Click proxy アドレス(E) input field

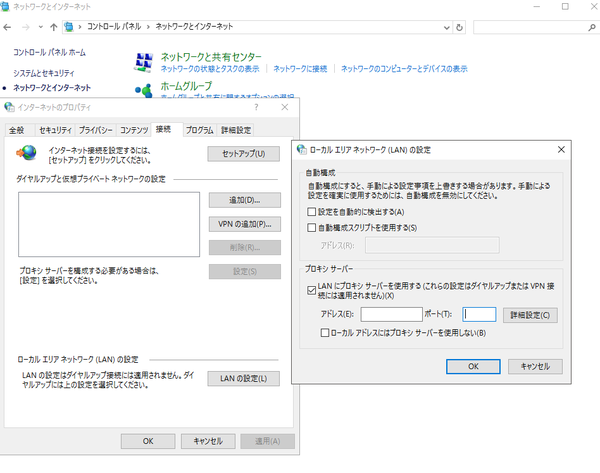pos(391,315)
